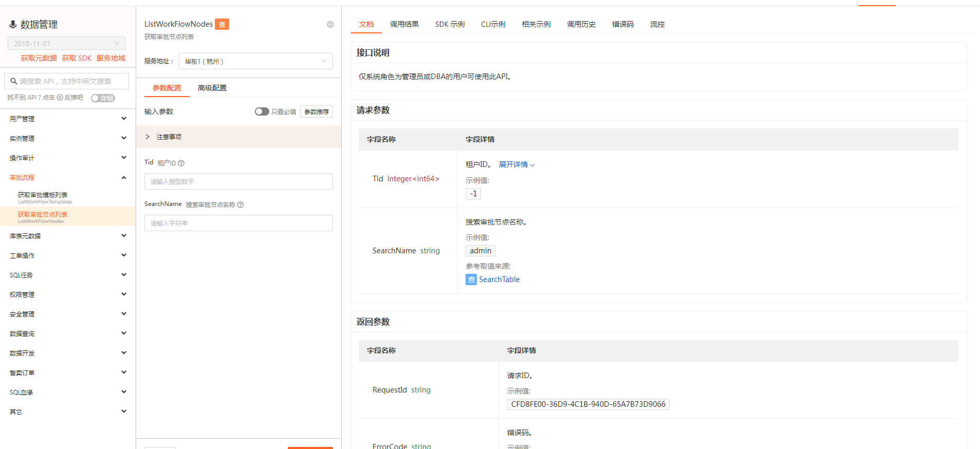Click the help icon next to Tid 租户ID
Image resolution: width=980 pixels, height=449 pixels.
181,163
